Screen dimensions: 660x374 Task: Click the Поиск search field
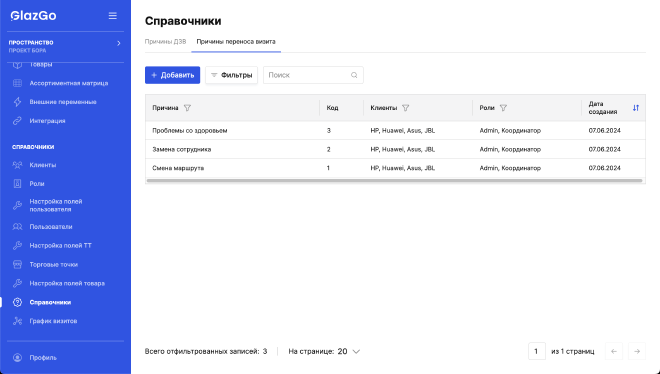point(313,75)
